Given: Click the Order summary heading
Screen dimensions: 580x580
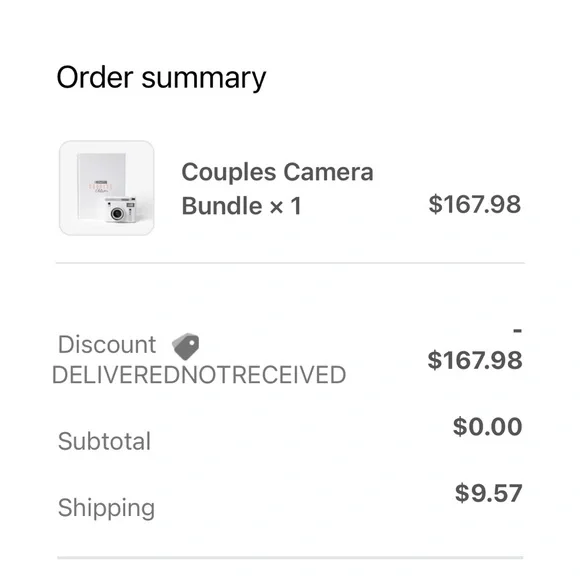Looking at the screenshot, I should click(x=161, y=77).
